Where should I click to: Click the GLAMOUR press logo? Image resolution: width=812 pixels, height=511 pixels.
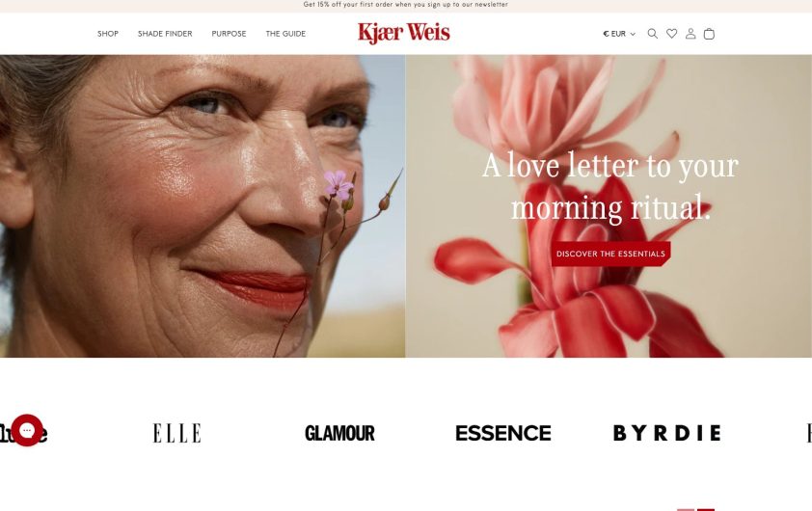(339, 433)
